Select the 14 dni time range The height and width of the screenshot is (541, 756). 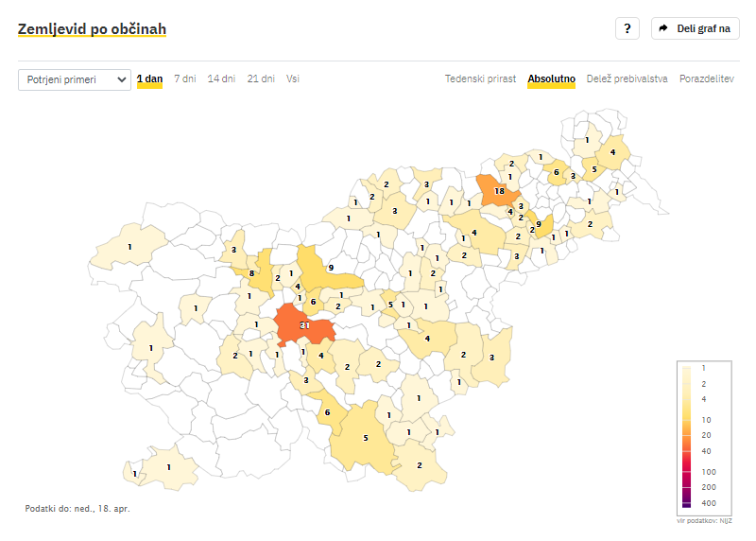[x=221, y=79]
